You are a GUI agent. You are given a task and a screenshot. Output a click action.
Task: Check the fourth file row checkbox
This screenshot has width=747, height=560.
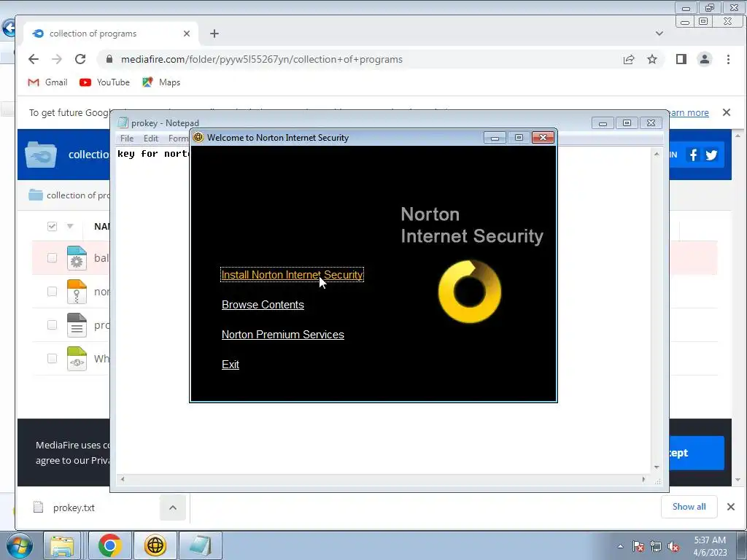click(x=52, y=359)
